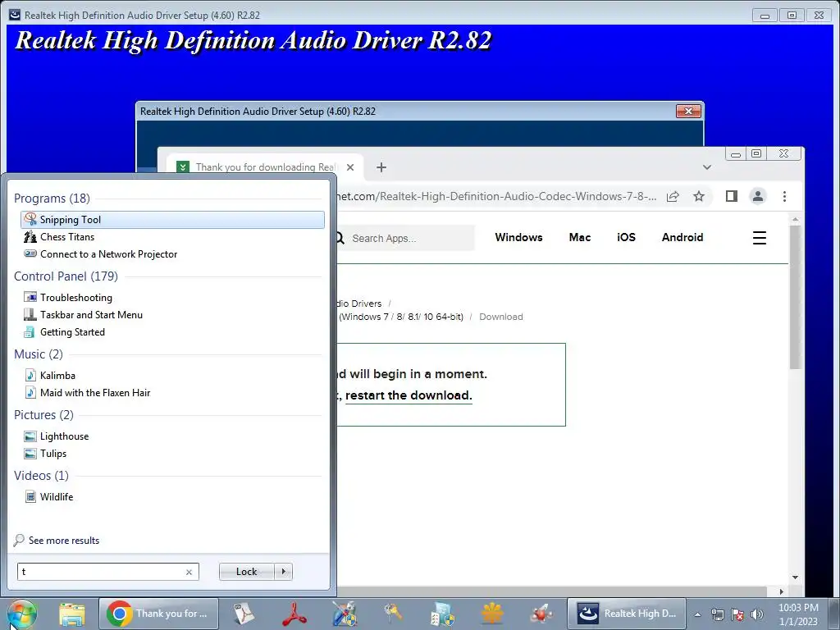Switch to Chrome taskbar button
Viewport: 840px width, 630px height.
point(158,614)
